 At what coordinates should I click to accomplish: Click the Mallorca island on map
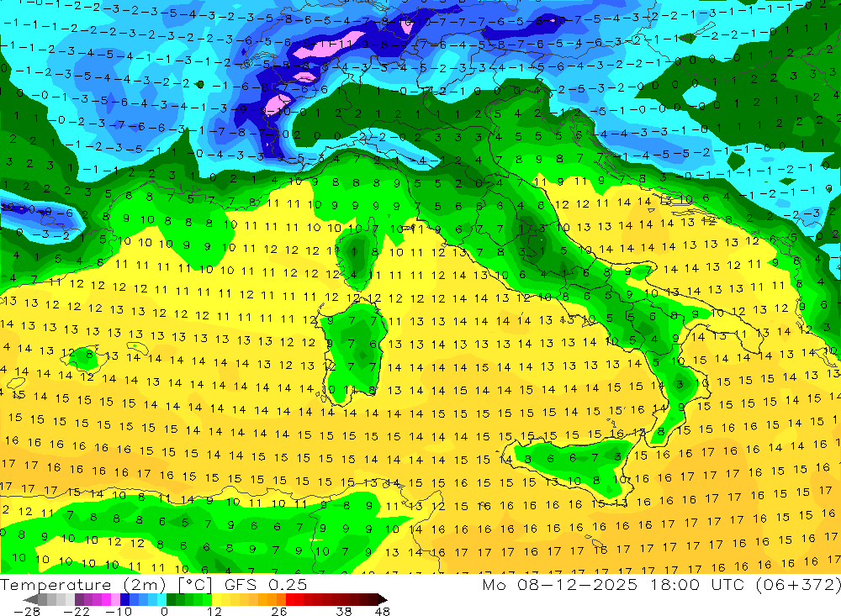tap(84, 359)
